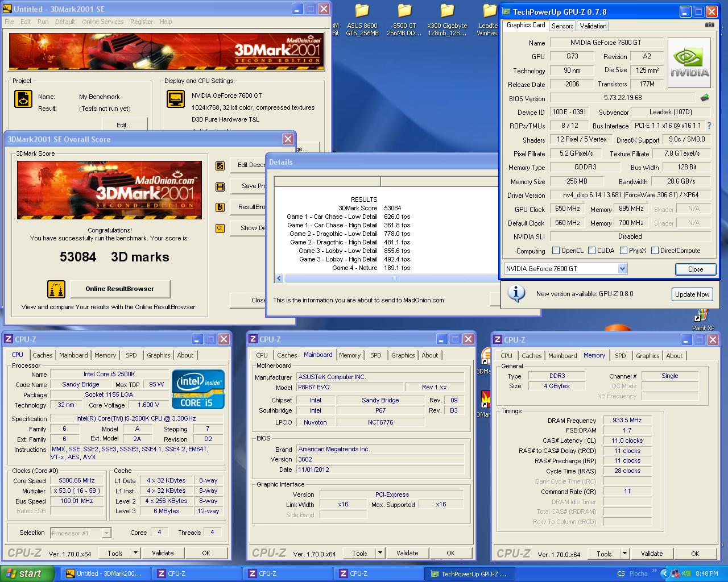The width and height of the screenshot is (728, 582).
Task: Open the X300 Gigabyte desktop folder
Action: click(x=447, y=20)
